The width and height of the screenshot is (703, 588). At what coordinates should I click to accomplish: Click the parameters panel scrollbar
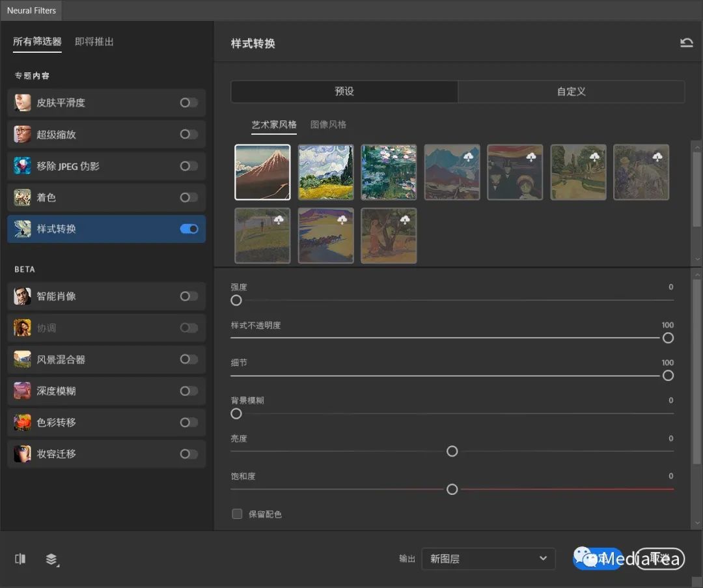click(696, 371)
